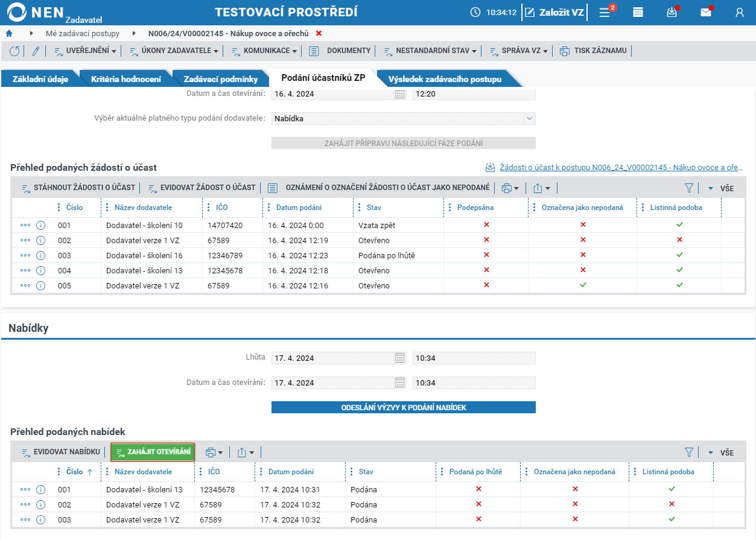Switch to the Základní údaje tab
756x540 pixels.
(x=40, y=79)
